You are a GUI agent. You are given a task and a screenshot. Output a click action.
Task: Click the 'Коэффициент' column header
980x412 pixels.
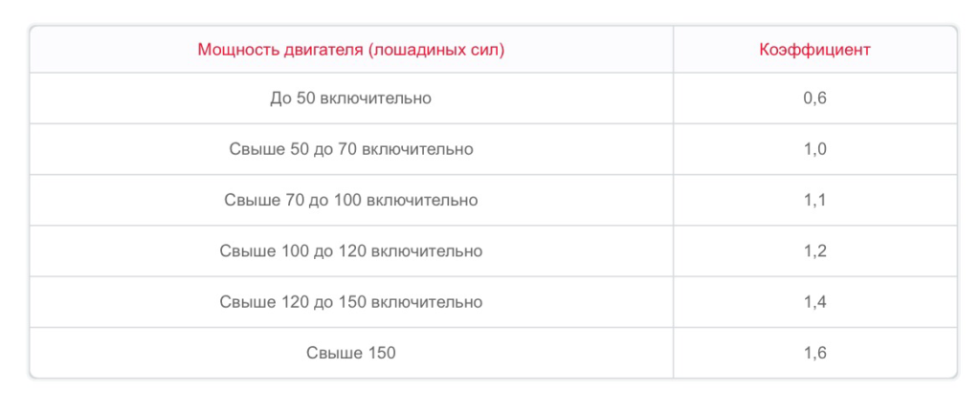click(x=814, y=50)
